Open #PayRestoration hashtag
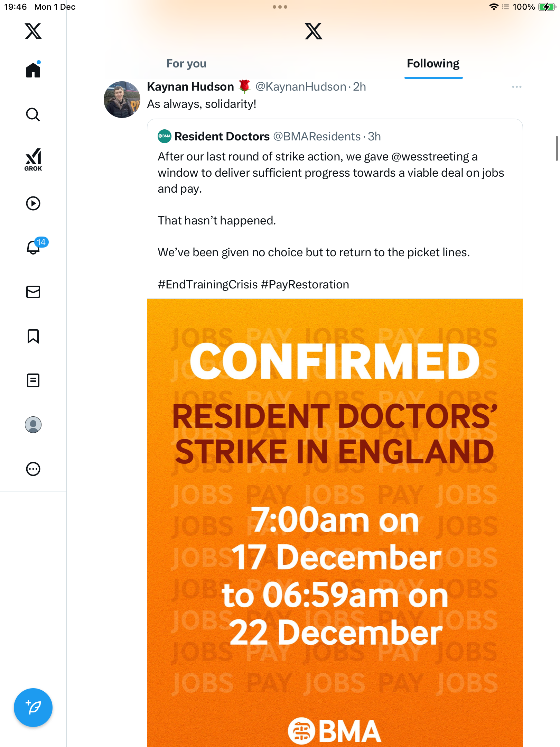The height and width of the screenshot is (747, 560). pyautogui.click(x=305, y=284)
